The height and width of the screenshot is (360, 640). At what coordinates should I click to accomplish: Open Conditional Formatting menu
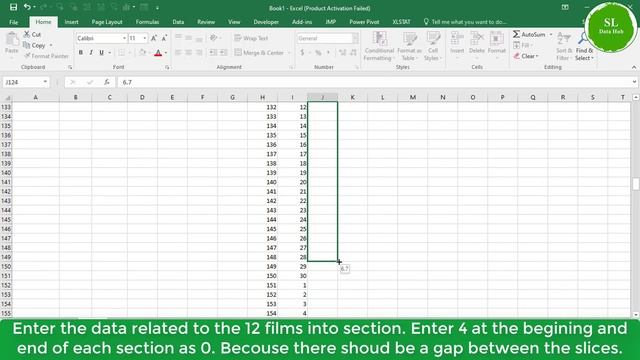(x=379, y=46)
